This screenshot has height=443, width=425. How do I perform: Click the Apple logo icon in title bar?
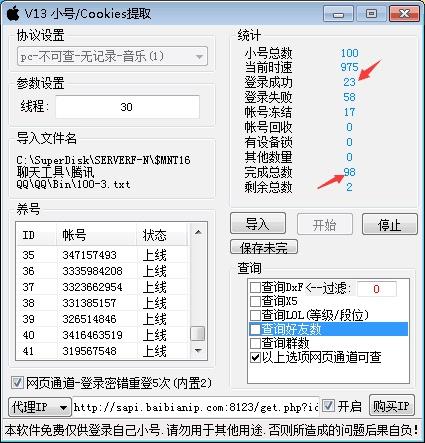point(13,14)
